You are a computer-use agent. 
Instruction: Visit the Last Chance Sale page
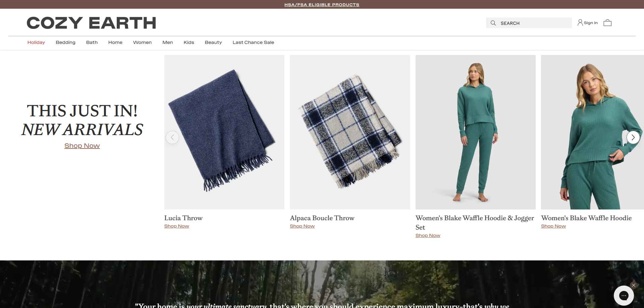[x=253, y=42]
